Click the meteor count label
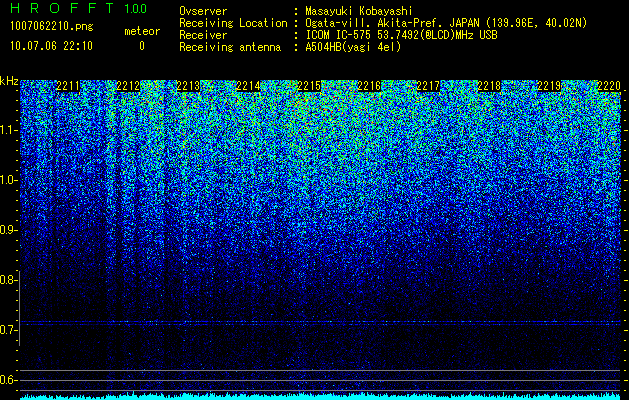The height and width of the screenshot is (400, 629). pos(142,31)
